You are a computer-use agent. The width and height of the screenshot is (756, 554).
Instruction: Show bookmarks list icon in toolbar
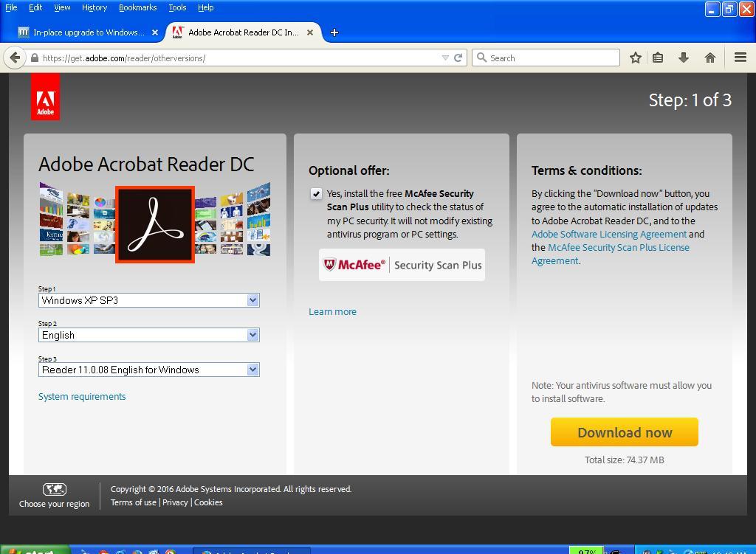click(x=658, y=58)
